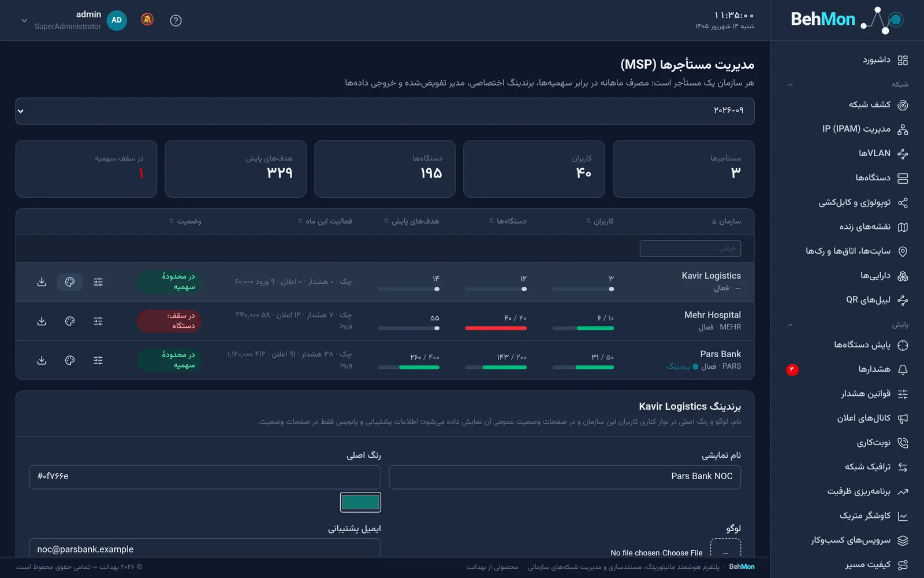
Task: Click the برنامه‌ریزی ظرفیت trend icon
Action: [903, 492]
